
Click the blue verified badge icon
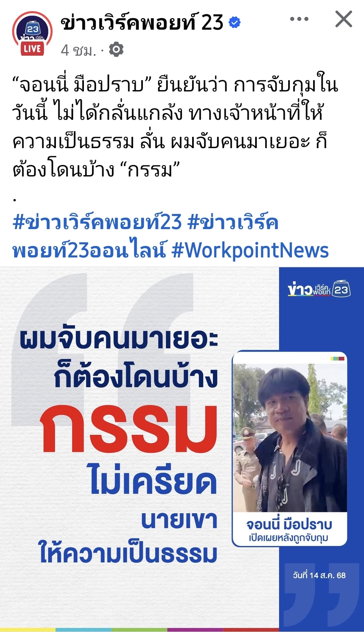[x=235, y=23]
